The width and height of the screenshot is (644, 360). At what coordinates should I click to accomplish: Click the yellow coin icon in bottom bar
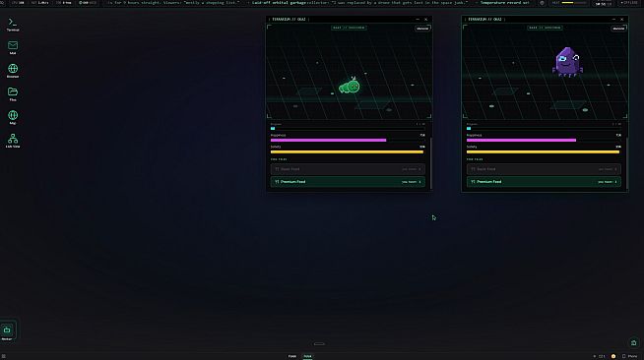coord(613,356)
